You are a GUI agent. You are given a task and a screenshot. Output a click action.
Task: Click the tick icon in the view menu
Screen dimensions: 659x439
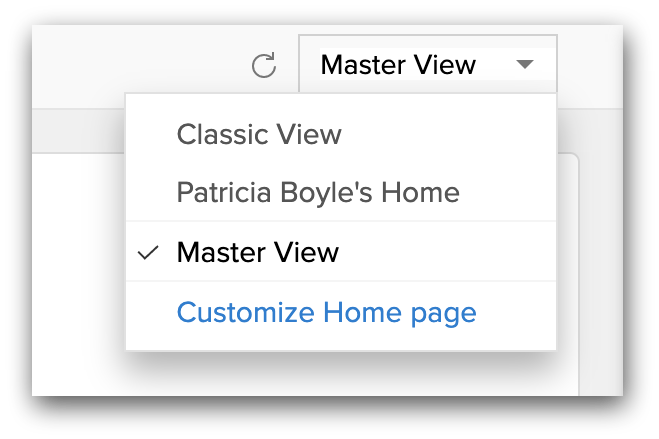149,253
